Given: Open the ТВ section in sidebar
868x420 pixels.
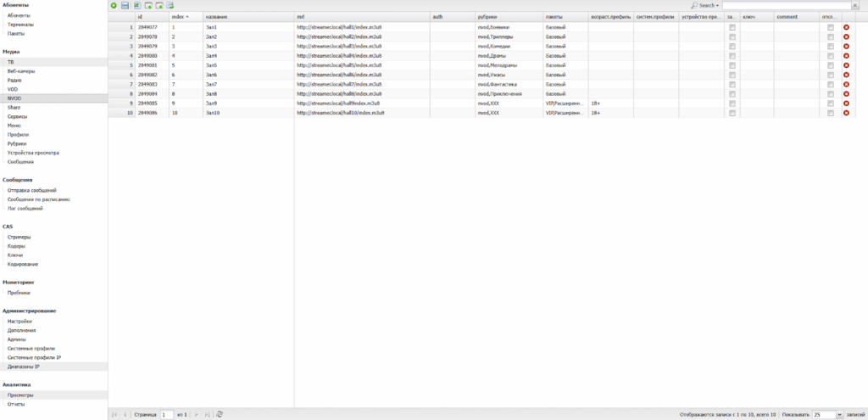Looking at the screenshot, I should click(x=12, y=62).
